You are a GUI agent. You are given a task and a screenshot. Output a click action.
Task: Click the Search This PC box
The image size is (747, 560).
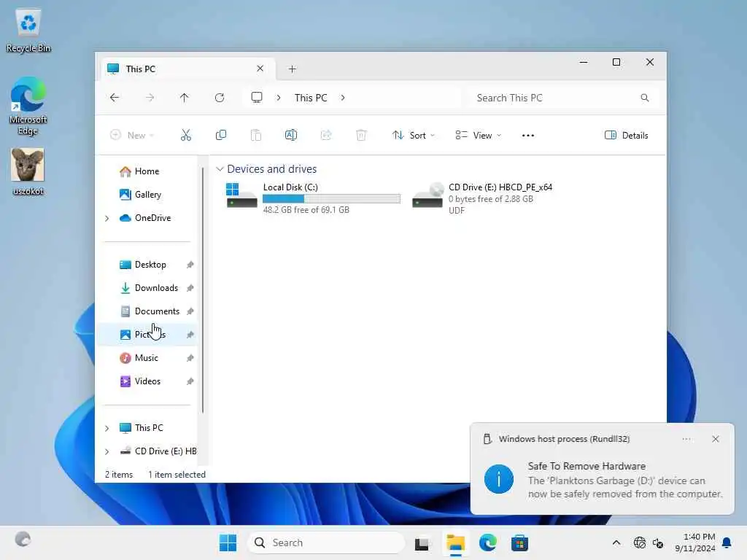click(x=562, y=98)
